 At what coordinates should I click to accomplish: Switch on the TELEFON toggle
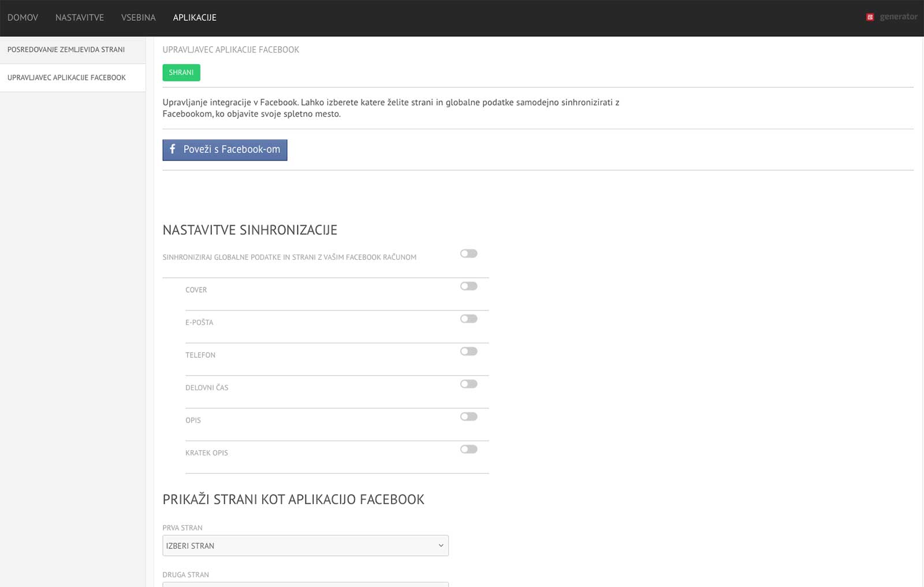point(468,352)
